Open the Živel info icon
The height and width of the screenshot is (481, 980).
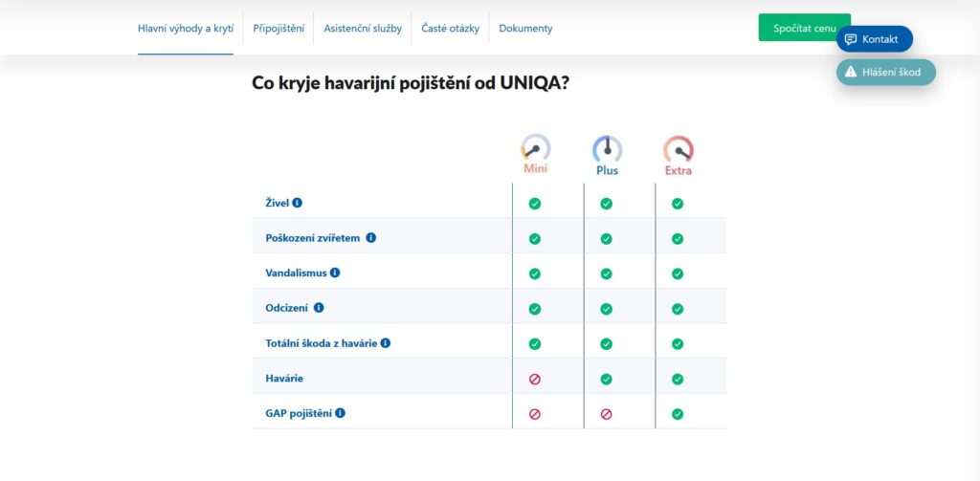(x=298, y=203)
